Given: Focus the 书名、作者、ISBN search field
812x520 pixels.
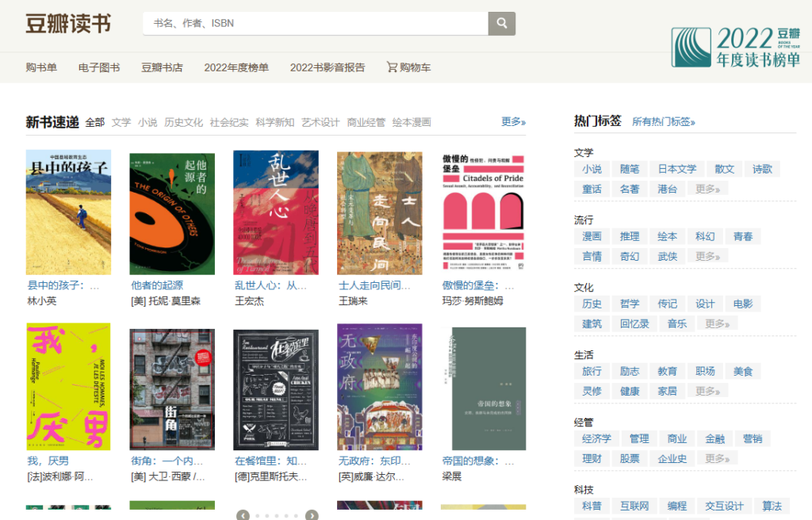Looking at the screenshot, I should click(315, 24).
